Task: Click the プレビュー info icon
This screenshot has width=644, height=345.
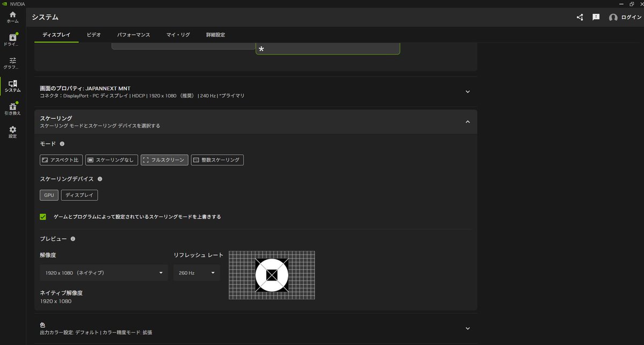Action: click(x=72, y=239)
